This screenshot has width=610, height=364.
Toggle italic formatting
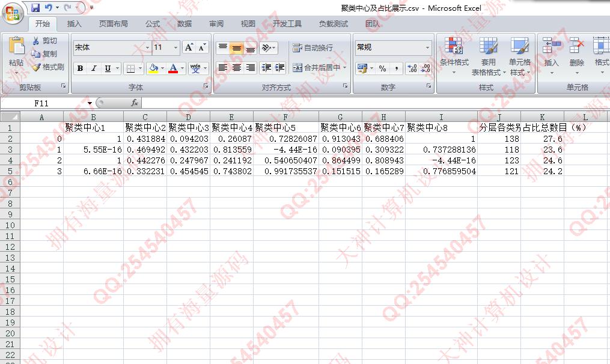[x=94, y=68]
